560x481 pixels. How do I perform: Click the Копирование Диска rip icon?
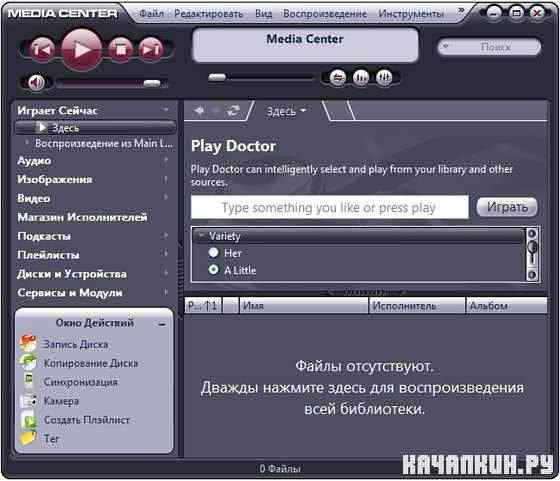click(28, 362)
